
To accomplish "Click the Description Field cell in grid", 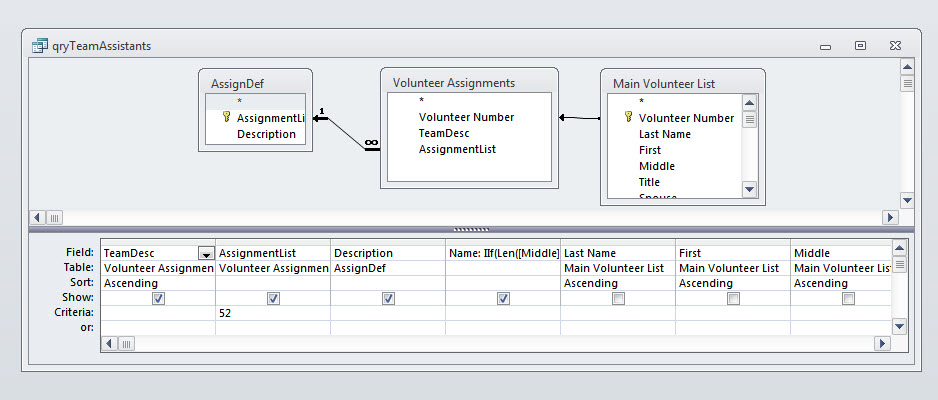I will coord(388,254).
